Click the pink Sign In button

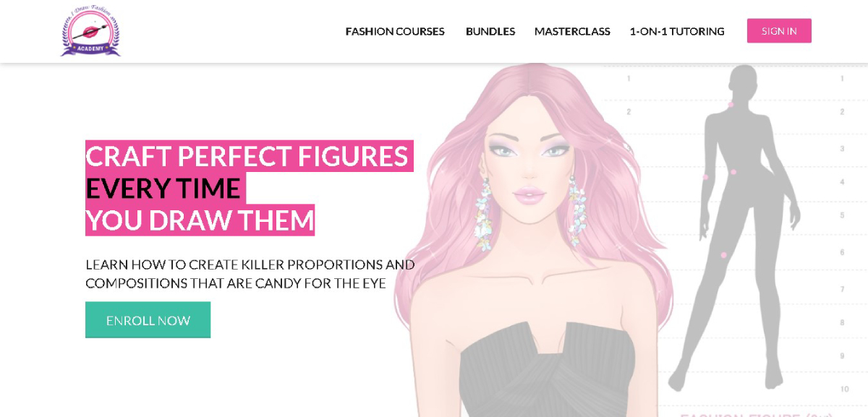(779, 31)
